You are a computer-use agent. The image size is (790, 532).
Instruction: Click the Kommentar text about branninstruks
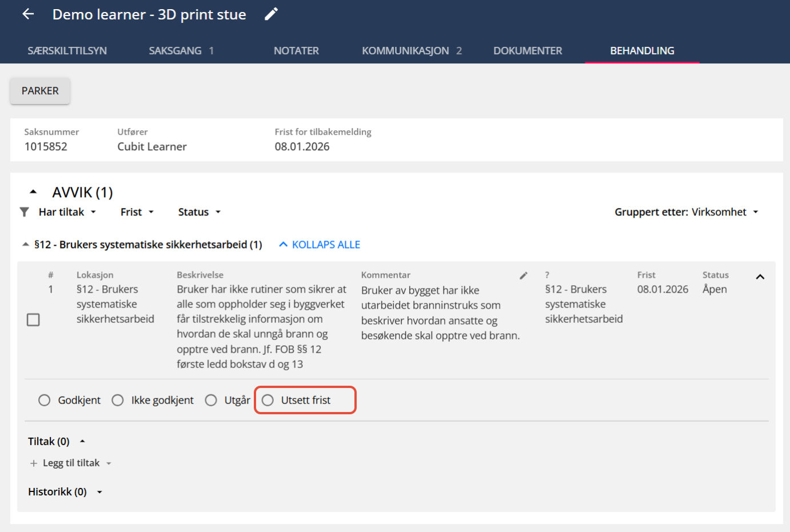(x=440, y=313)
